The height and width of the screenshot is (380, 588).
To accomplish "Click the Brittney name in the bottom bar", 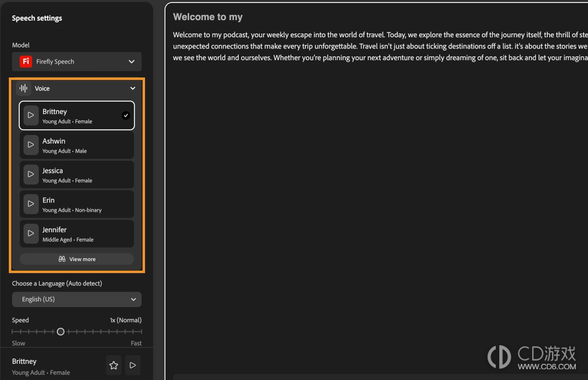I will point(24,361).
